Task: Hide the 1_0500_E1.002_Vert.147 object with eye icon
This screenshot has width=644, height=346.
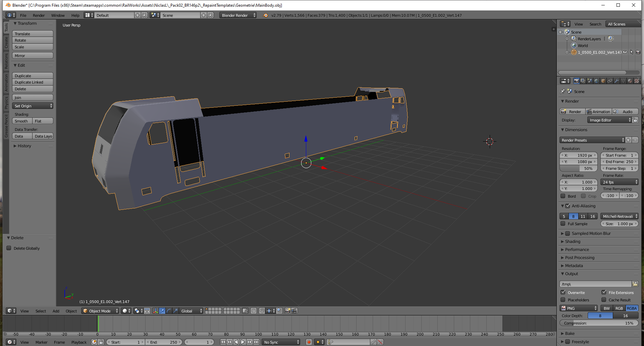Action: [x=625, y=52]
